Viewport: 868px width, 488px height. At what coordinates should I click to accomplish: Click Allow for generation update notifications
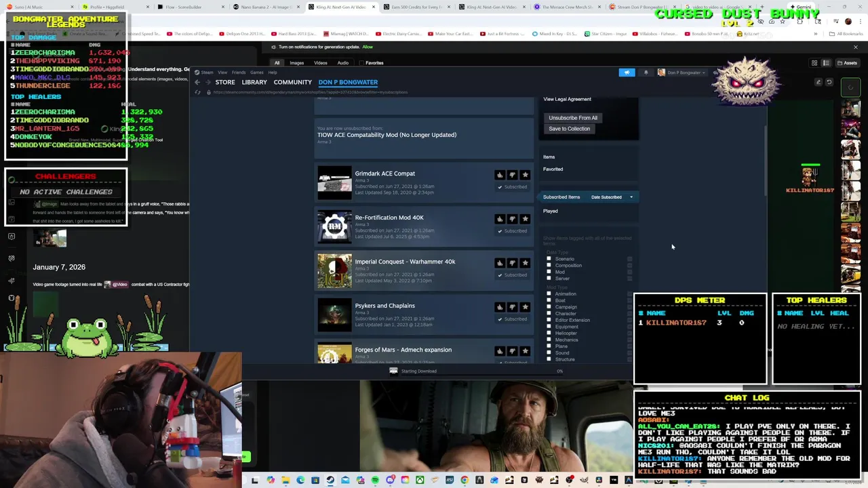click(368, 47)
